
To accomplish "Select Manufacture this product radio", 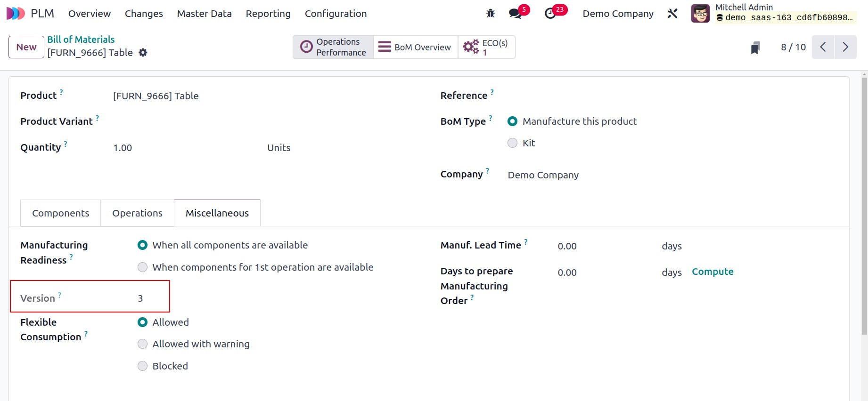I will (x=513, y=121).
